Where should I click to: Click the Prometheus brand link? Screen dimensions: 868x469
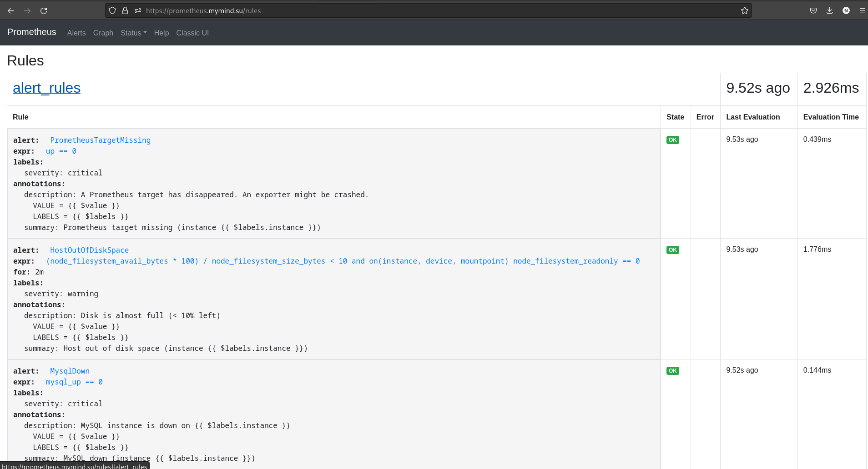coord(32,32)
